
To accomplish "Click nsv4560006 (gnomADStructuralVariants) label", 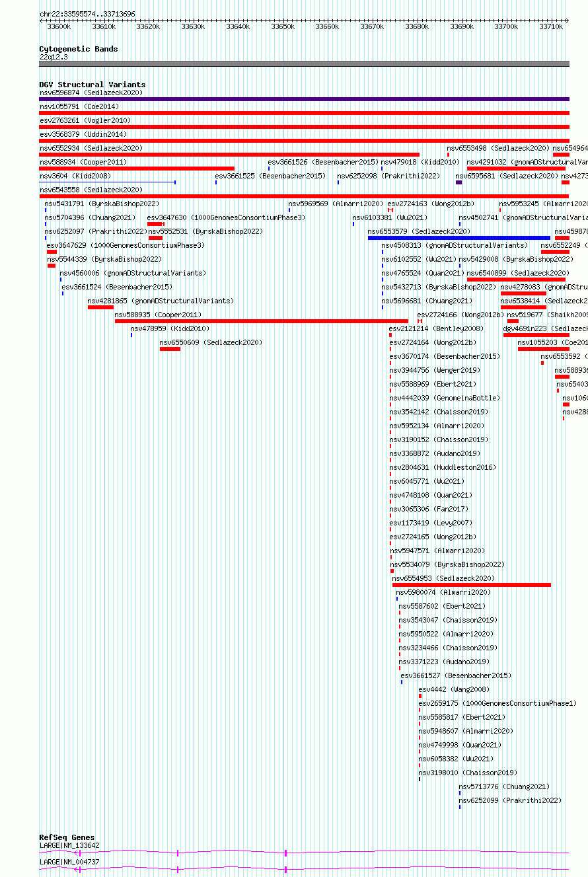I will pyautogui.click(x=132, y=273).
